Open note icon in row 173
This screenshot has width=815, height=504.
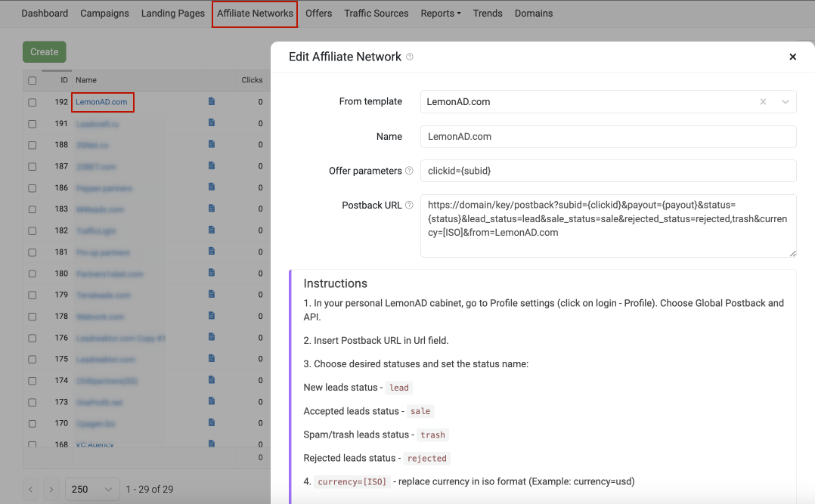(212, 401)
